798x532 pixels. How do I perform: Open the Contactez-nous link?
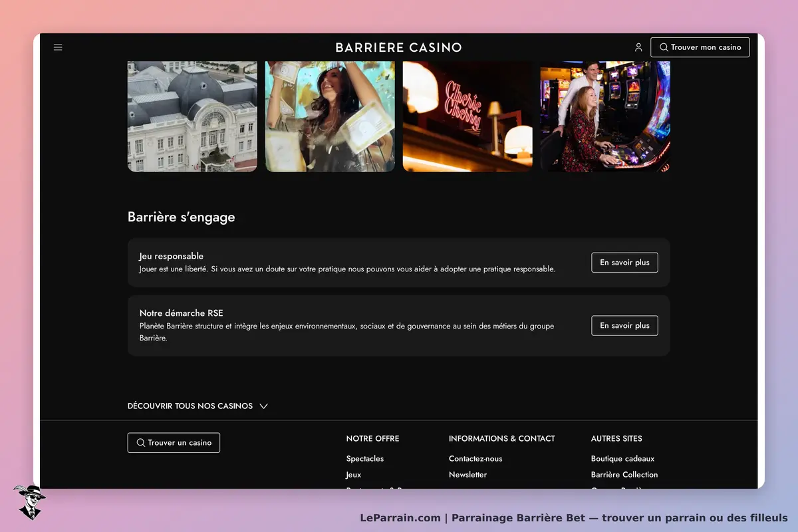(x=475, y=459)
